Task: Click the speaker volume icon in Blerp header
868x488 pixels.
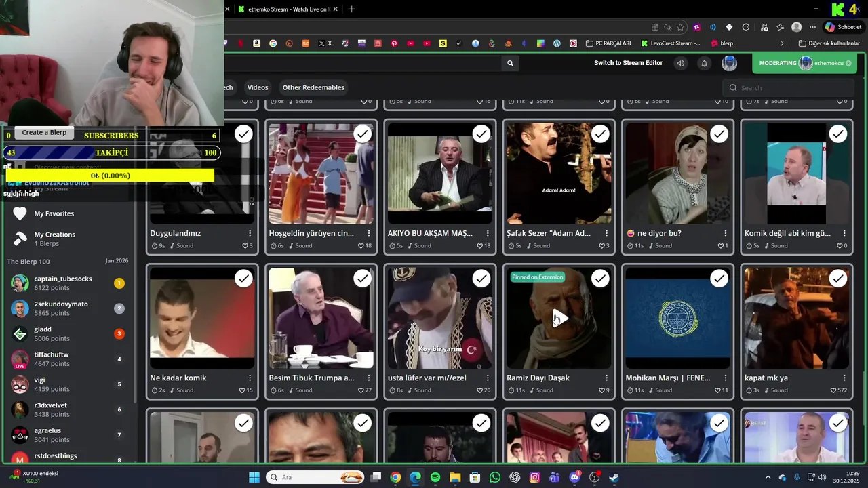Action: (680, 63)
